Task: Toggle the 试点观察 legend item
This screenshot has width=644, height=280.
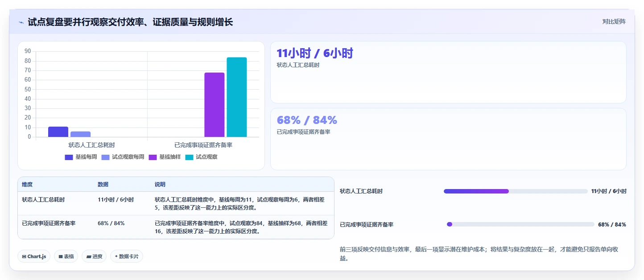Action: tap(201, 157)
